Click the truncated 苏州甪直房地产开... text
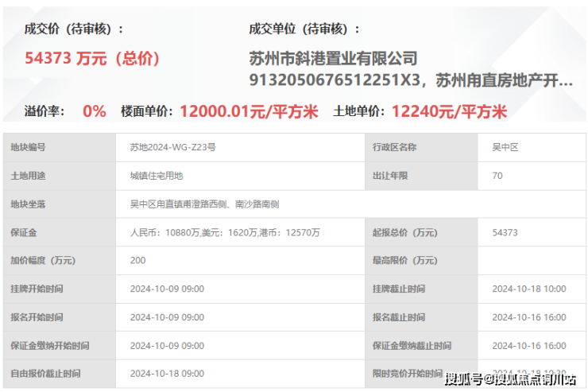The width and height of the screenshot is (588, 392). [505, 80]
